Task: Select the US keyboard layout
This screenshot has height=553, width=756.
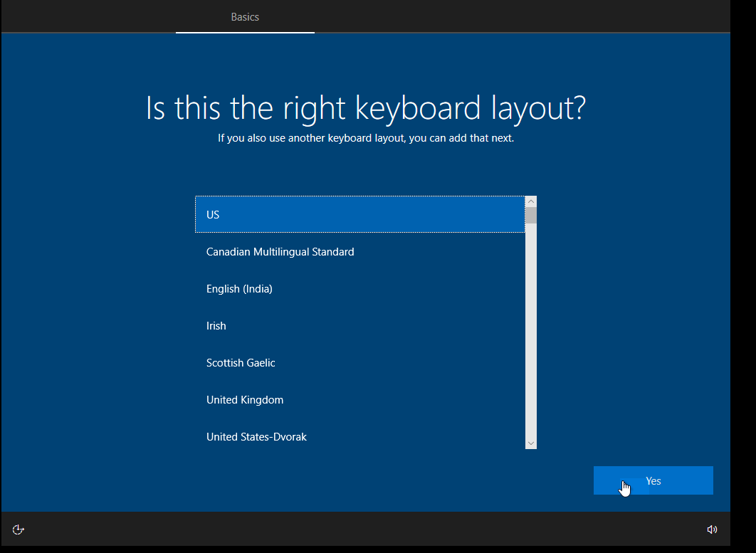Action: (x=360, y=214)
